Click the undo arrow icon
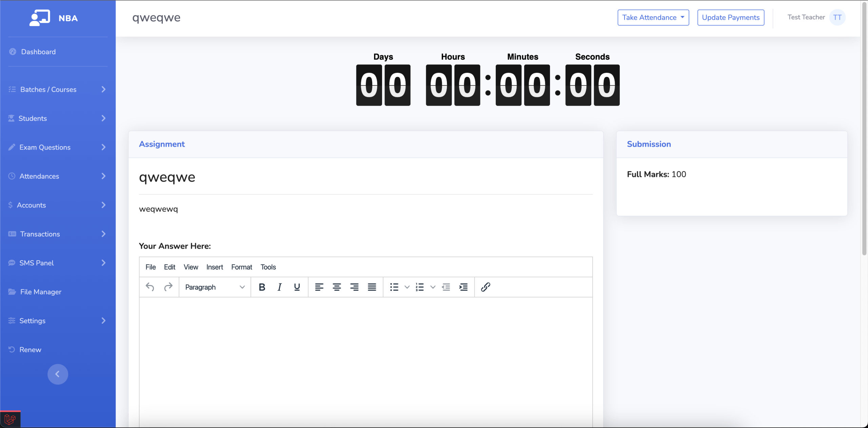 tap(150, 287)
